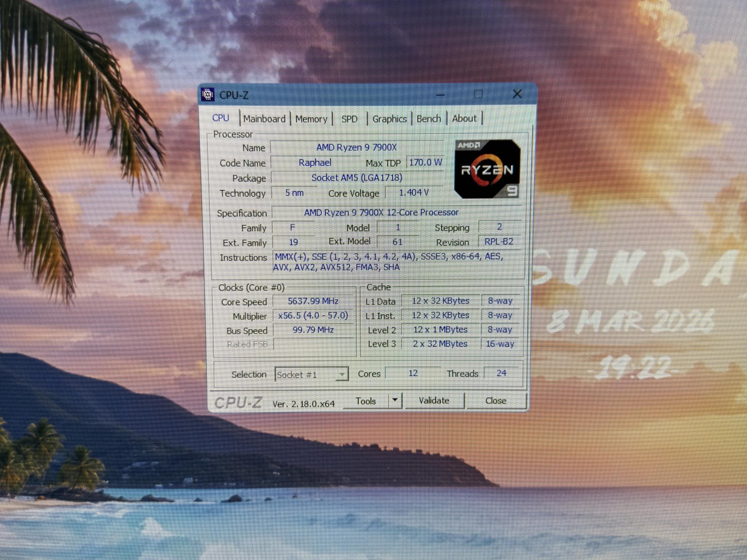Expand the Tools dropdown arrow

click(x=395, y=400)
